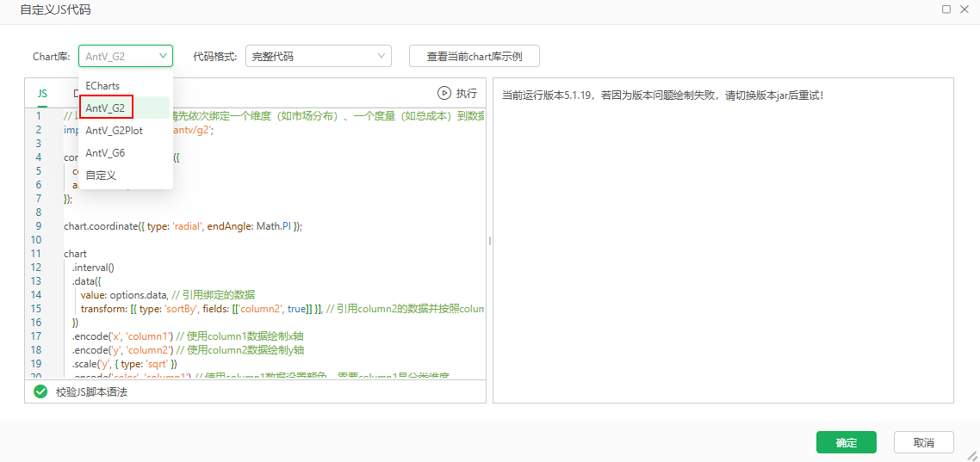980x462 pixels.
Task: Cancel the dialog with 取消 button
Action: click(x=924, y=443)
